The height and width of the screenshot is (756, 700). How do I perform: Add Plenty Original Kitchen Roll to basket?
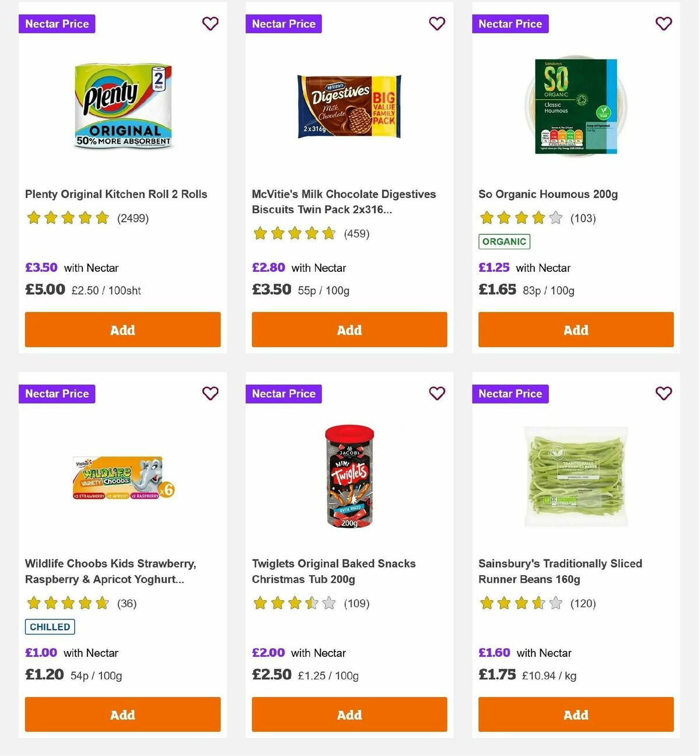tap(123, 330)
